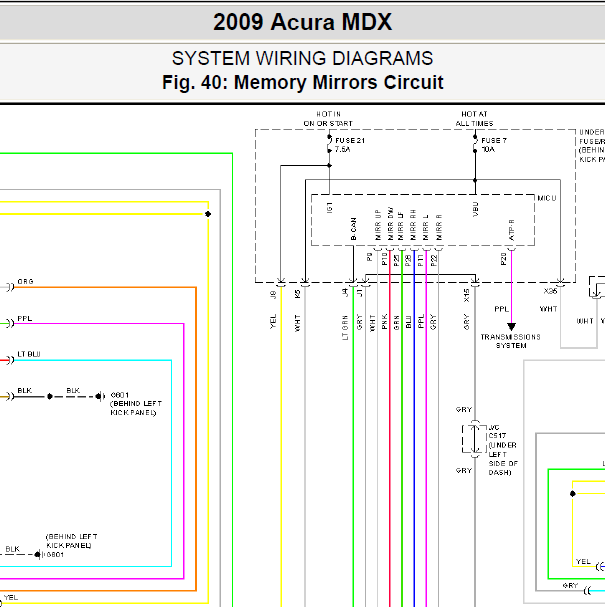Click the "HOT IN ON OR START" label
605x607 pixels.
328,119
